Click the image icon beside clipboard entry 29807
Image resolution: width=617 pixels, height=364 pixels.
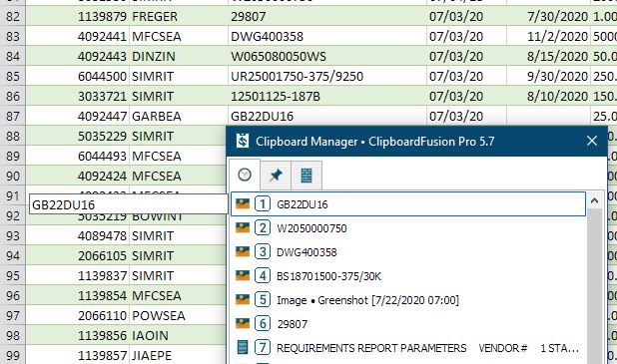click(x=243, y=323)
